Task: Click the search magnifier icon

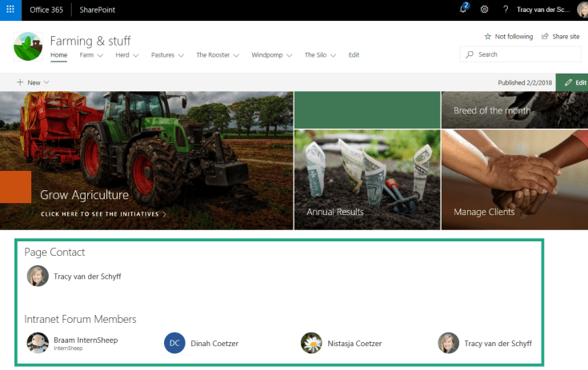Action: click(470, 54)
